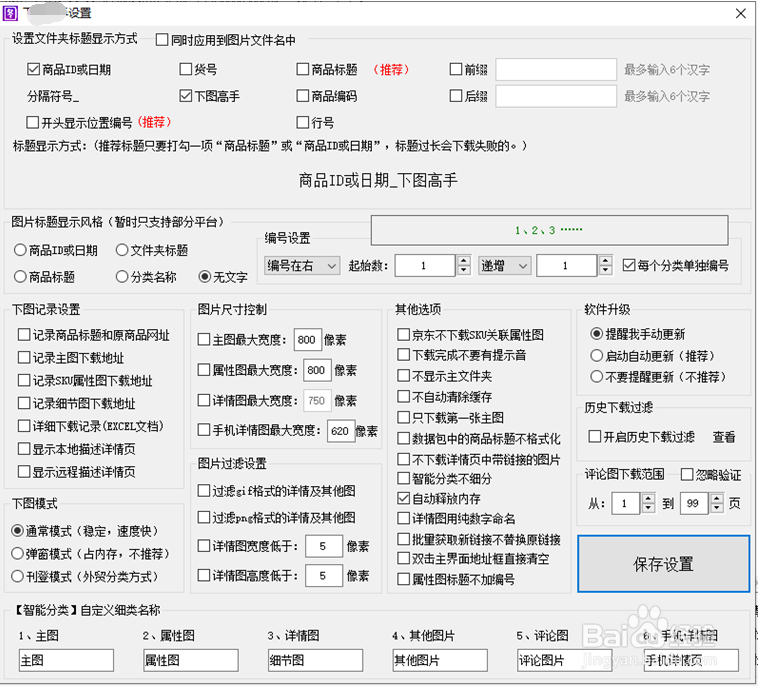Increase the 起始数 value with up arrow
This screenshot has width=759, height=686.
[463, 260]
